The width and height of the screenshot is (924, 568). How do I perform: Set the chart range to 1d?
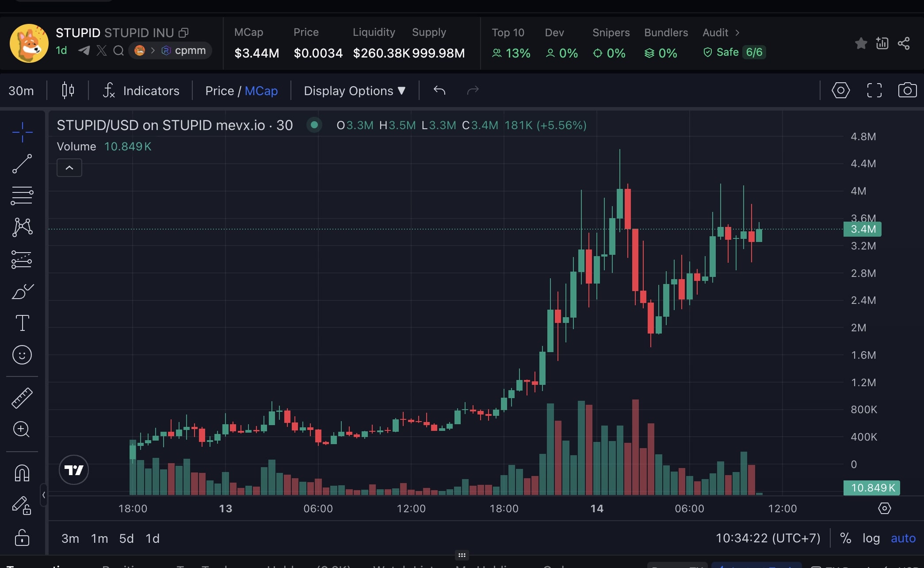153,538
